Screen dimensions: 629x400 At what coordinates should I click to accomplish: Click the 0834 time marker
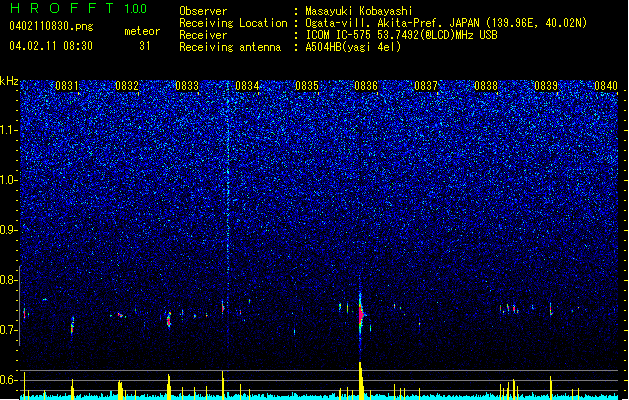(x=247, y=86)
